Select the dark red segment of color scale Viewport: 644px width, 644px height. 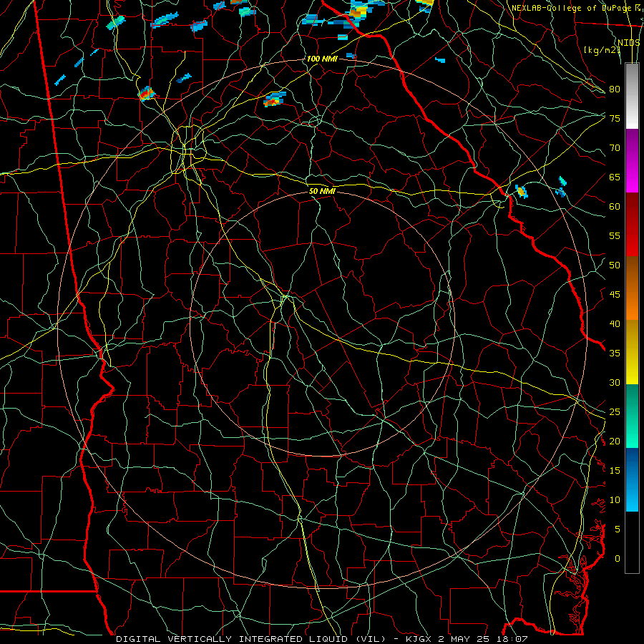click(x=632, y=224)
